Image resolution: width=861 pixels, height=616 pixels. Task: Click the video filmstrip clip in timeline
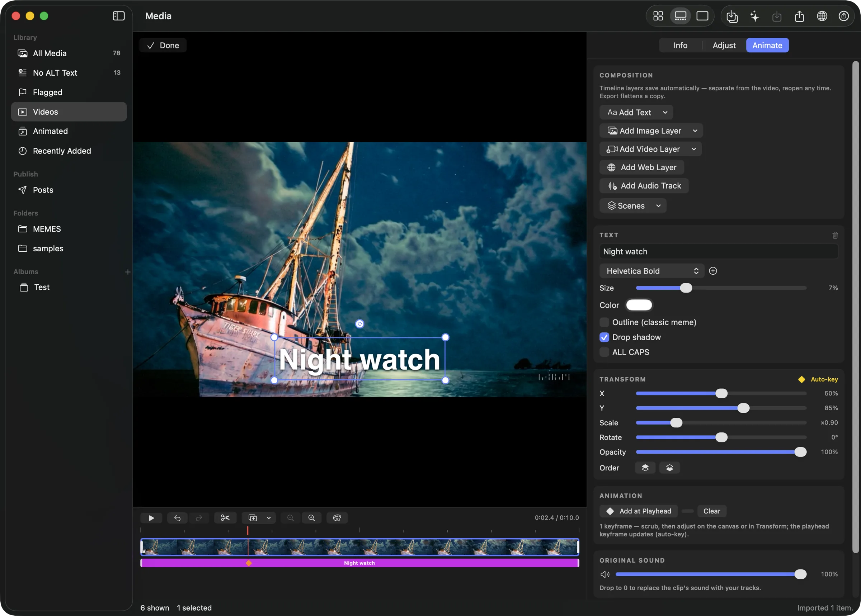point(359,547)
